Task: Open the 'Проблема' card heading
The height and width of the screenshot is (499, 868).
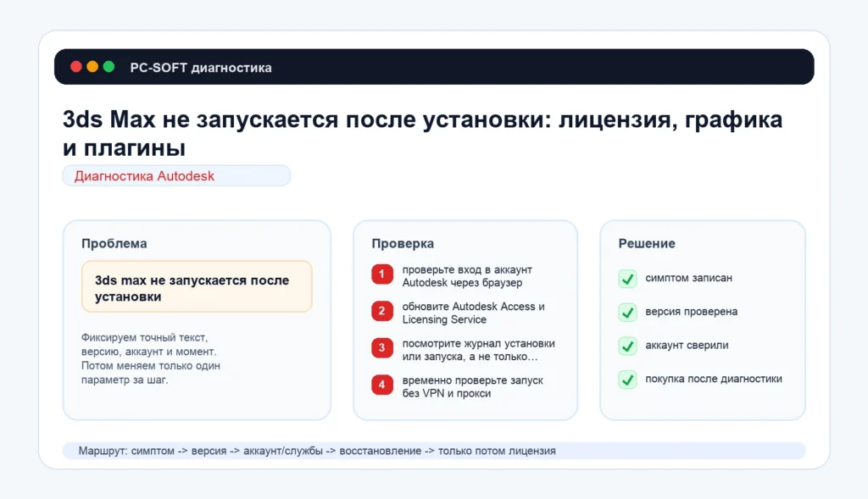Action: pos(114,243)
